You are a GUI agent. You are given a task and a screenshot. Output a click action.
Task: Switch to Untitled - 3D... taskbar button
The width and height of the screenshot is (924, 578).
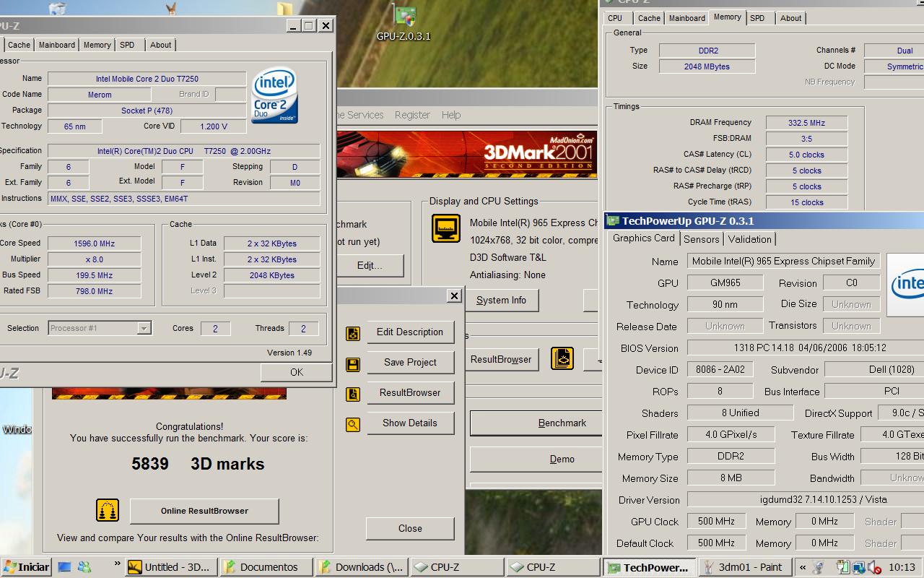tap(170, 567)
